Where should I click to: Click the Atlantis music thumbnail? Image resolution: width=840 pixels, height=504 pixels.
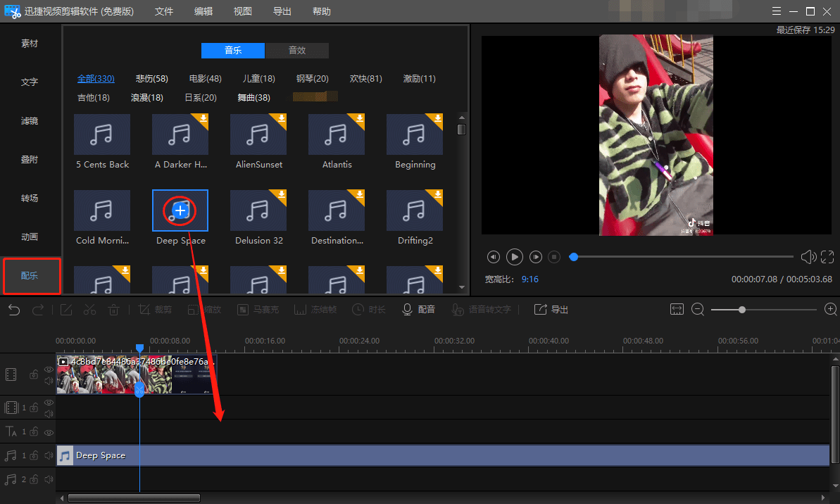click(x=337, y=134)
